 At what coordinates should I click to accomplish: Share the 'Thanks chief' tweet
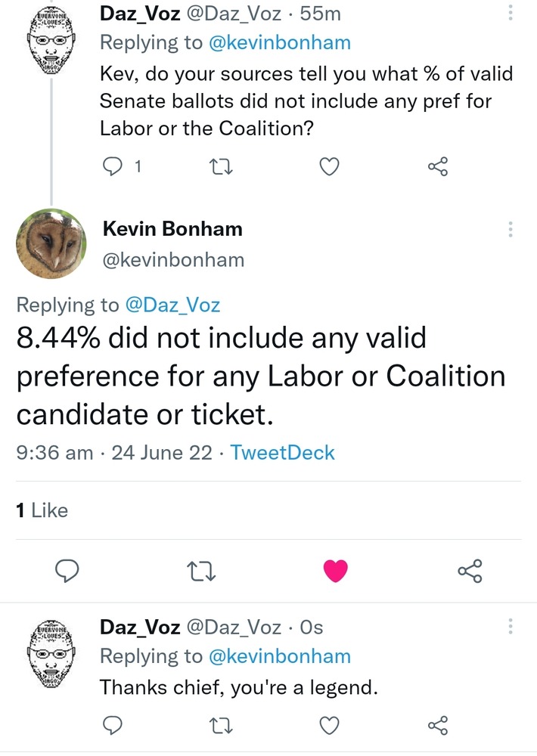438,726
